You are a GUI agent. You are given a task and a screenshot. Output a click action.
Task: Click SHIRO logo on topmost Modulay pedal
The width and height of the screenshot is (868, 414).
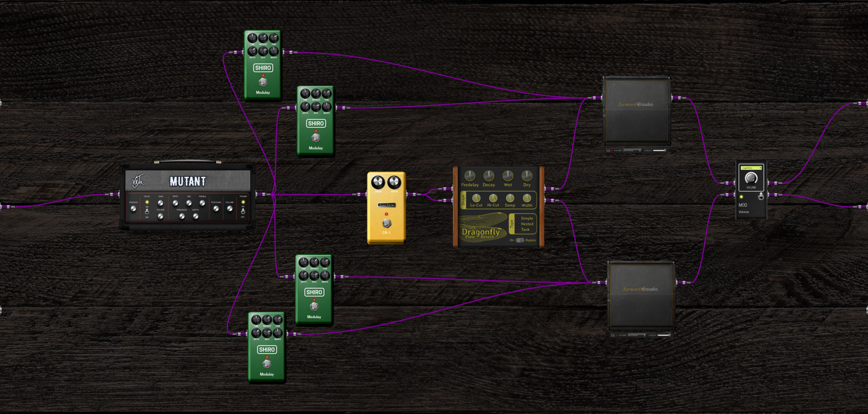[x=263, y=68]
